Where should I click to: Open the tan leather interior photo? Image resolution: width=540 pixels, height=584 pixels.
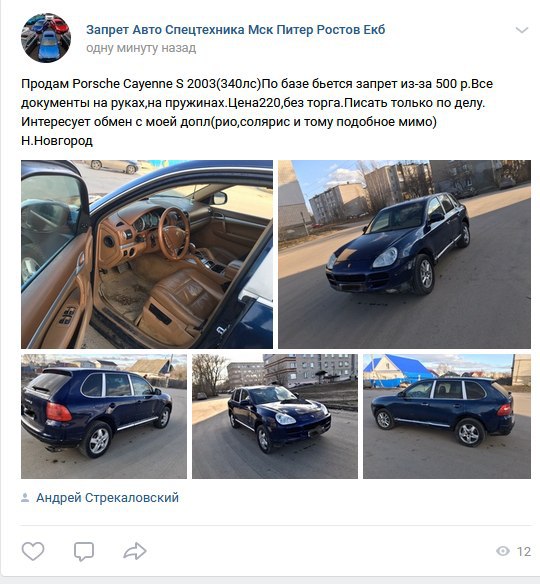click(x=147, y=254)
